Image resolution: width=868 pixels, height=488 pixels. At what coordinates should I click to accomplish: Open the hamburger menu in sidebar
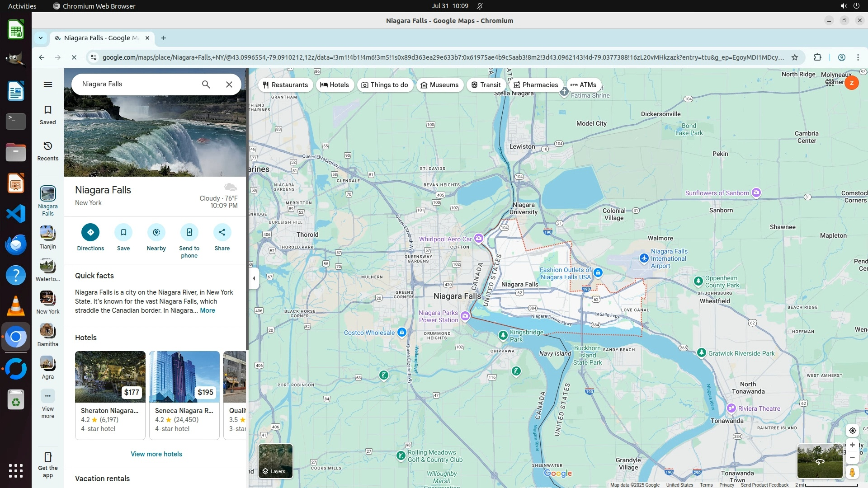(x=48, y=84)
